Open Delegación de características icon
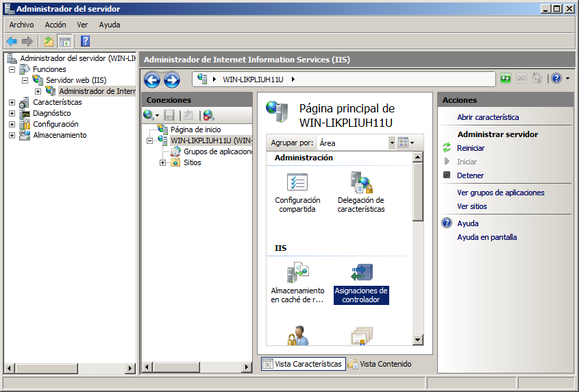The image size is (579, 392). [360, 183]
